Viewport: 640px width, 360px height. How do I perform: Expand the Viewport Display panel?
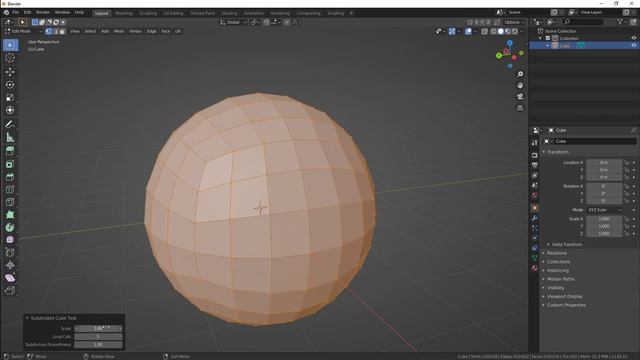coord(564,297)
